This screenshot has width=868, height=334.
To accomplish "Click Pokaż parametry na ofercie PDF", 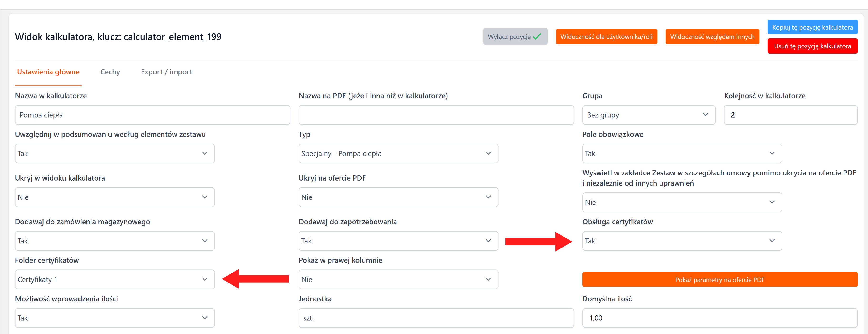I will point(719,279).
